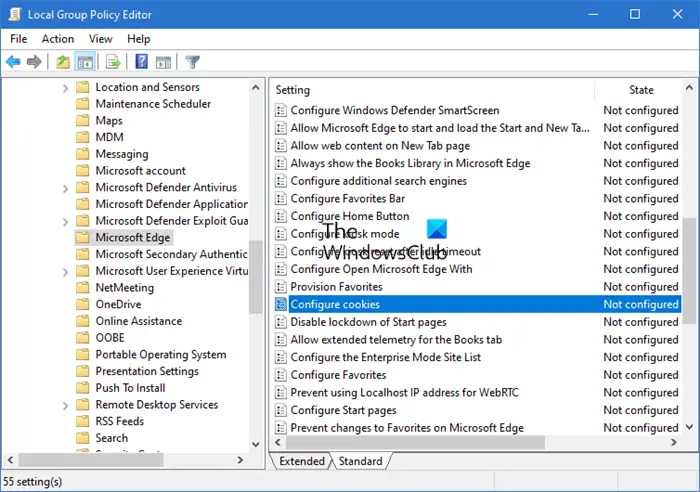The height and width of the screenshot is (492, 700).
Task: Select Configure Open Microsoft Edge With setting
Action: coord(381,269)
